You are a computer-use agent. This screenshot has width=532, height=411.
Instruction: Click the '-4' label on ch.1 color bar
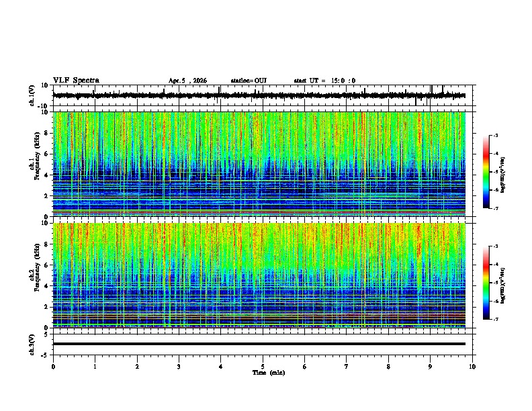tap(495, 154)
